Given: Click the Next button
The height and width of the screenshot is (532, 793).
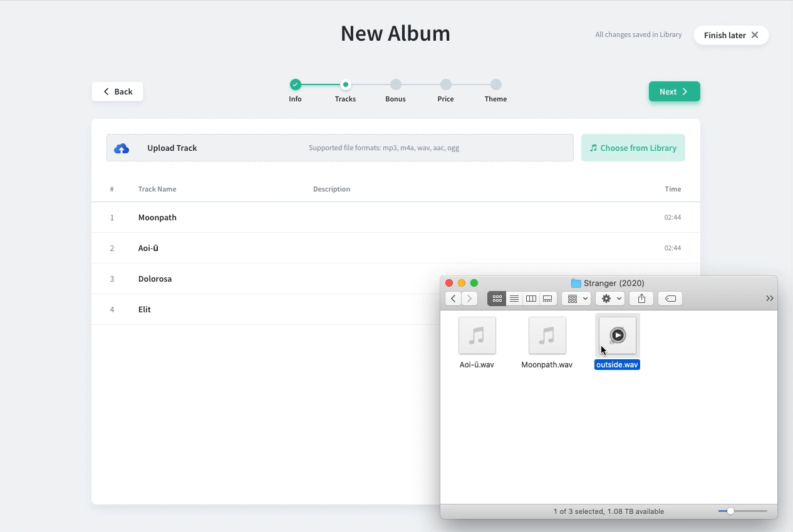Looking at the screenshot, I should (x=675, y=91).
